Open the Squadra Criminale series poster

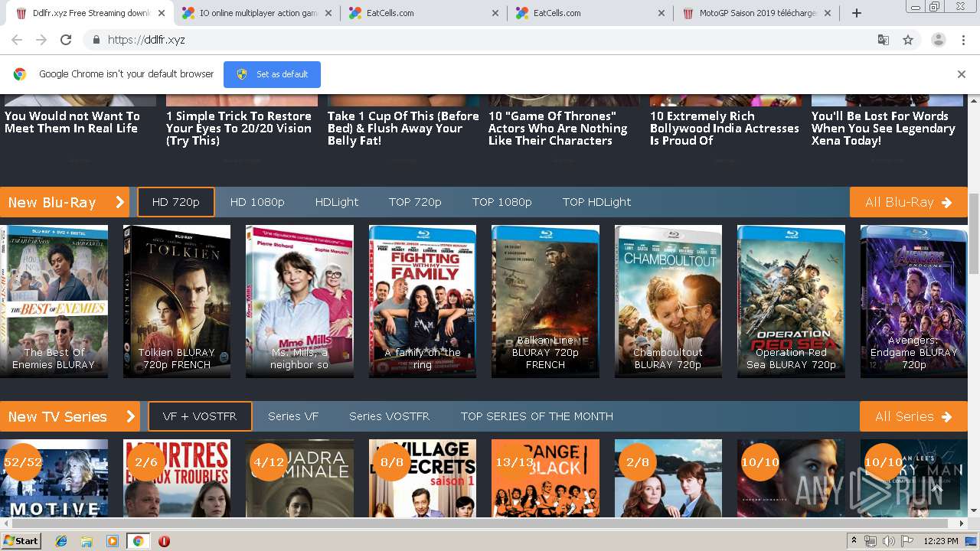[x=299, y=478]
